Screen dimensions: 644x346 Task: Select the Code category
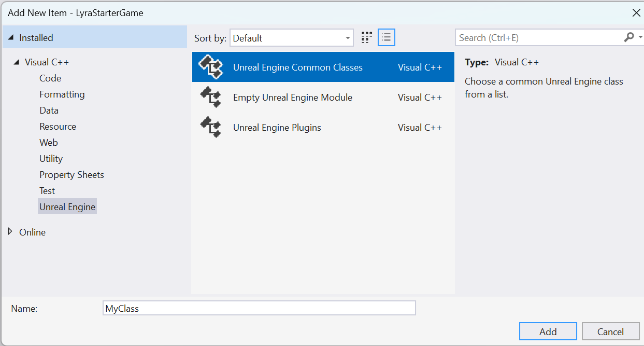point(50,78)
